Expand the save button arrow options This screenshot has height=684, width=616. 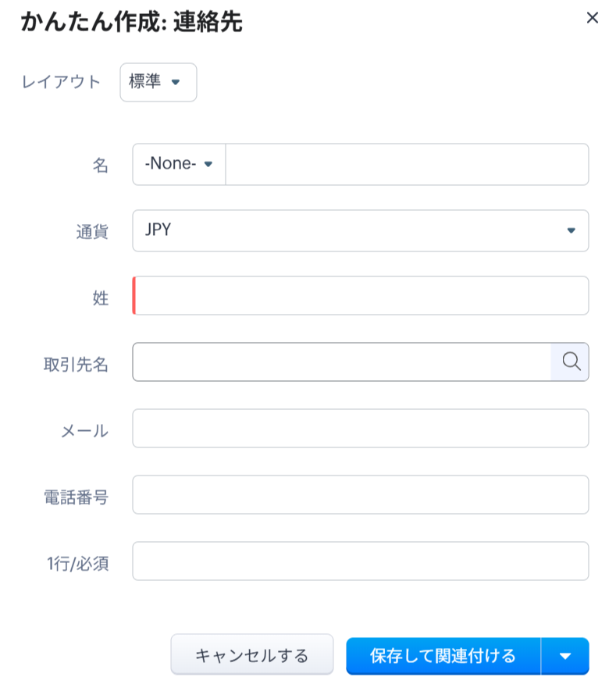point(565,656)
